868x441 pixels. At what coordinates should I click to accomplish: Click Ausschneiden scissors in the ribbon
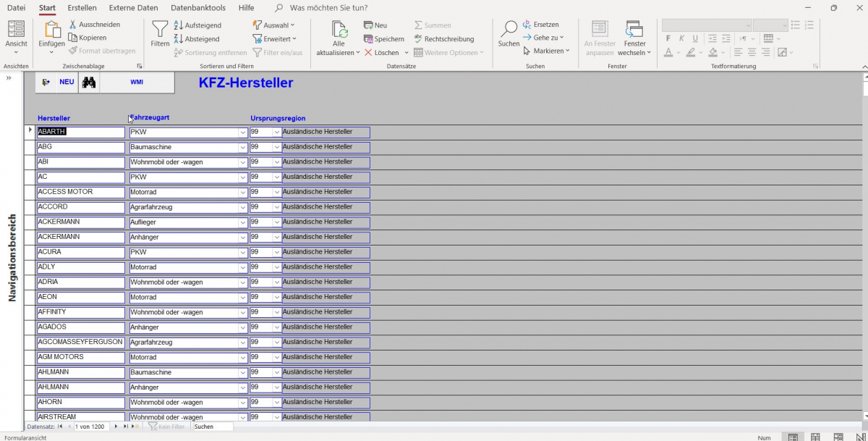point(95,25)
